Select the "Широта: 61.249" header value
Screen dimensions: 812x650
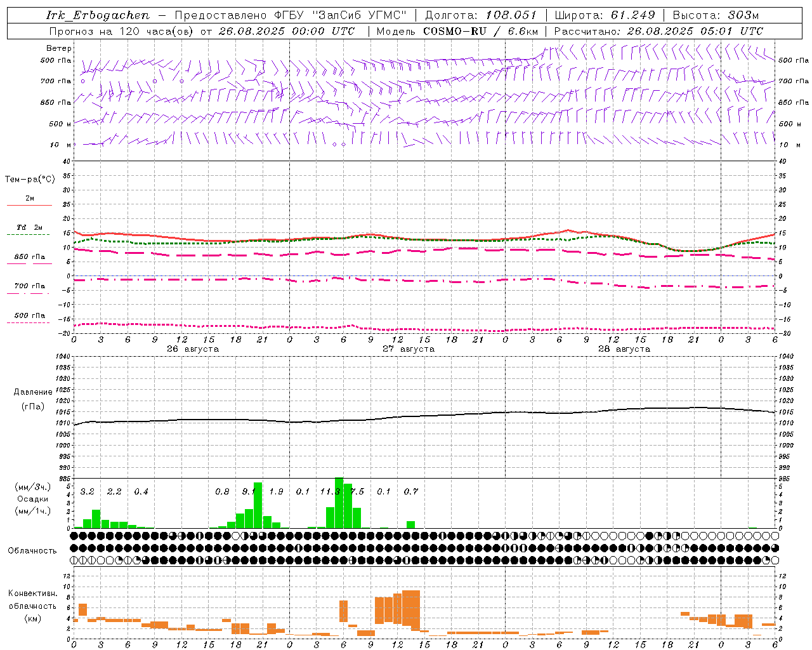605,15
